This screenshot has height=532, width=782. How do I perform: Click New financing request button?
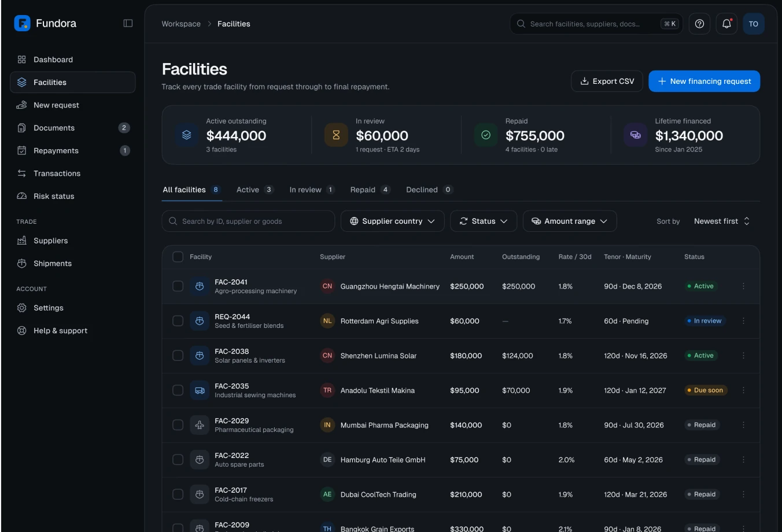click(704, 81)
